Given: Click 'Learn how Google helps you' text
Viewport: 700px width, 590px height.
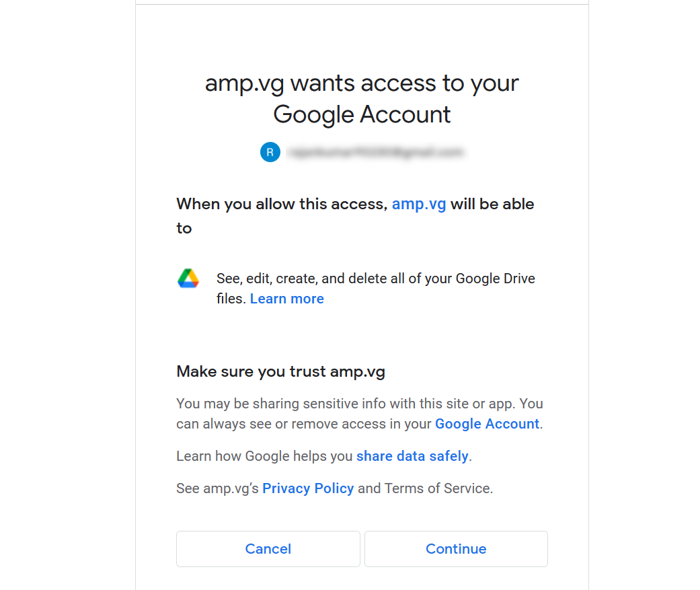Looking at the screenshot, I should (264, 456).
